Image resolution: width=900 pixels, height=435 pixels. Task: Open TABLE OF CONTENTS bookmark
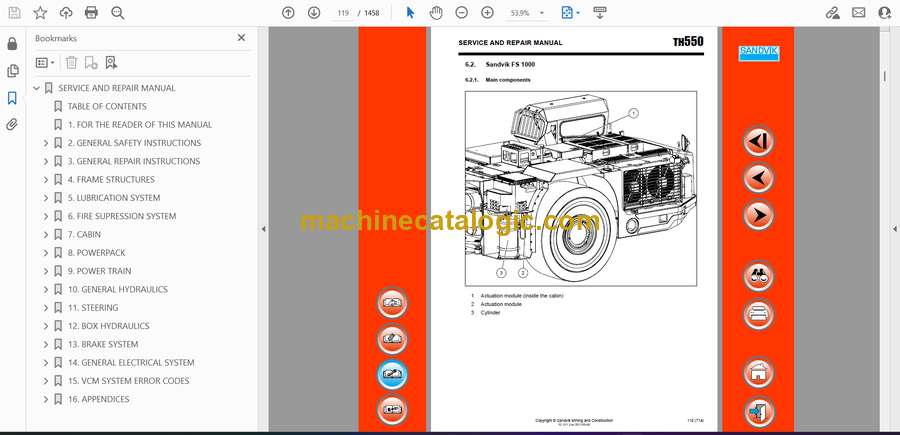pyautogui.click(x=107, y=106)
